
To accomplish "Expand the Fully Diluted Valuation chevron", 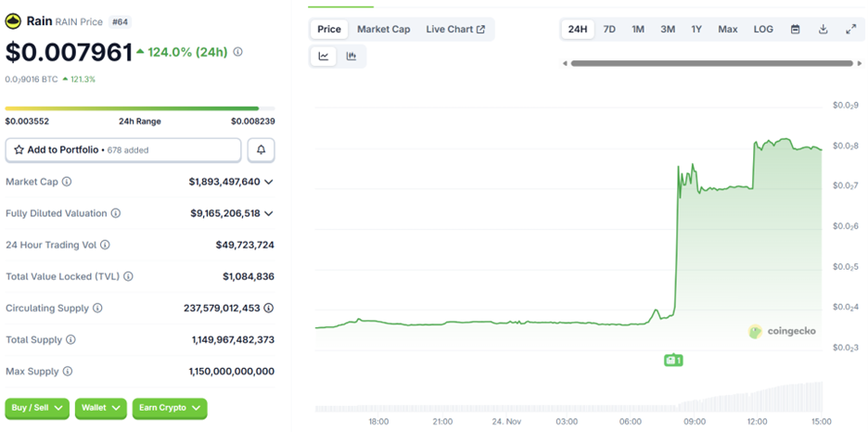I will pyautogui.click(x=269, y=213).
